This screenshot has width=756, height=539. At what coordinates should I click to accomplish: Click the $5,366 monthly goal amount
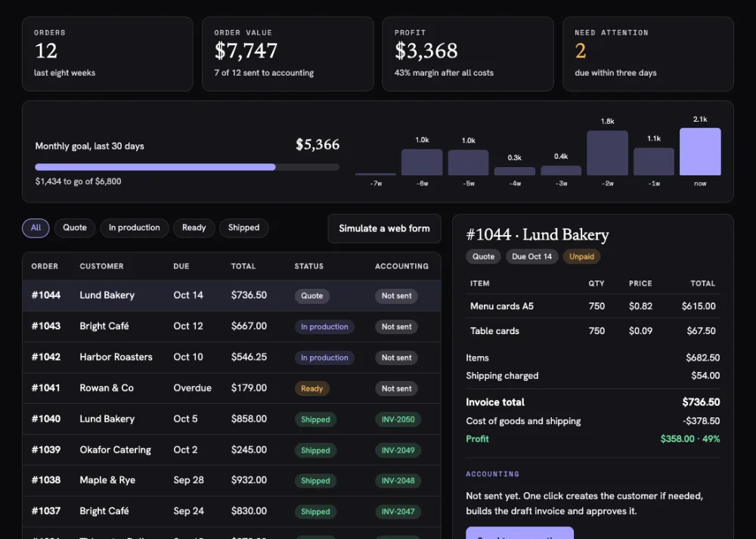[x=318, y=144]
